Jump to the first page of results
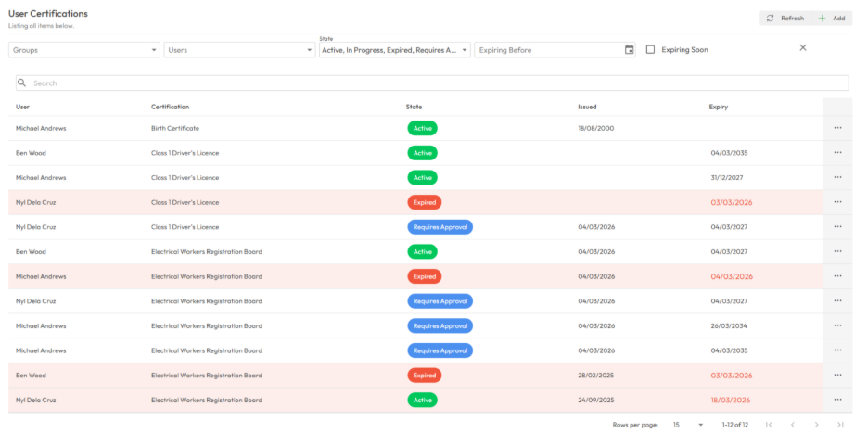This screenshot has width=868, height=446. (768, 425)
